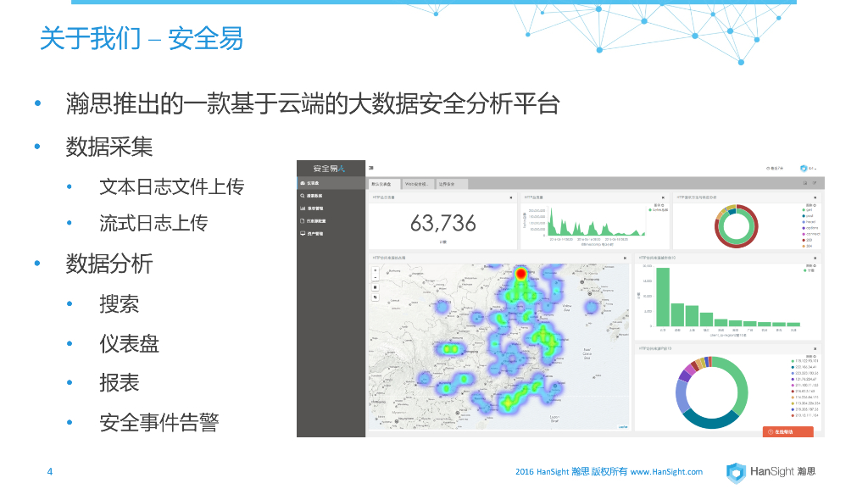
Task: Click the Leaflet attribution link on map
Action: coord(623,427)
